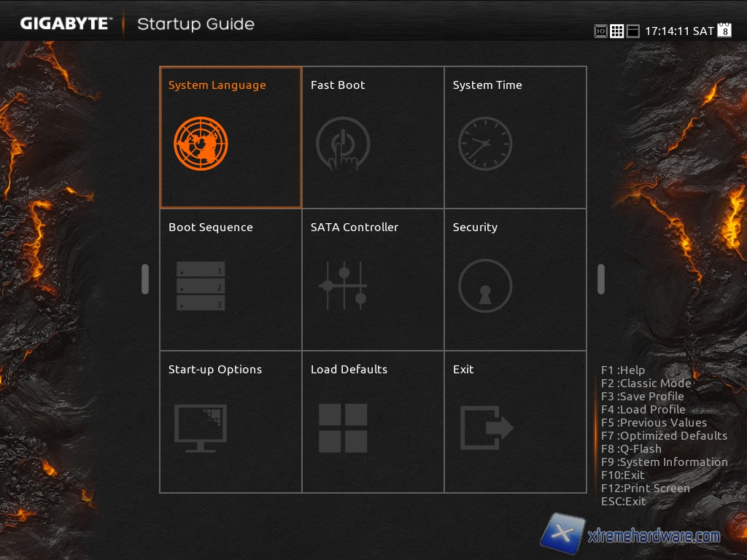
Task: Open Start-up Options monitor icon
Action: [x=201, y=428]
